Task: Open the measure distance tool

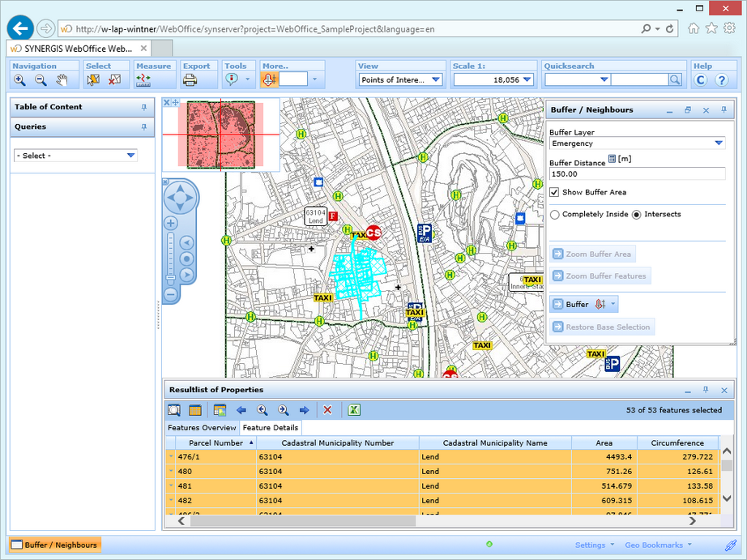Action: tap(143, 79)
